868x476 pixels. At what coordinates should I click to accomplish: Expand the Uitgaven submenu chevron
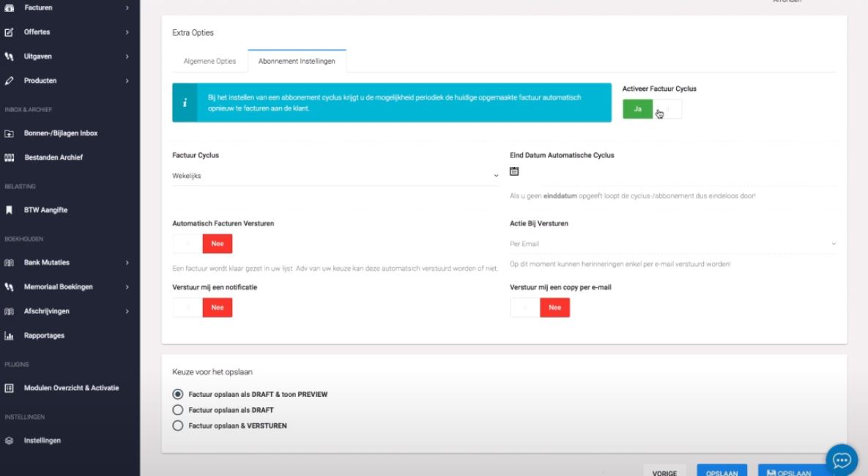(x=127, y=56)
